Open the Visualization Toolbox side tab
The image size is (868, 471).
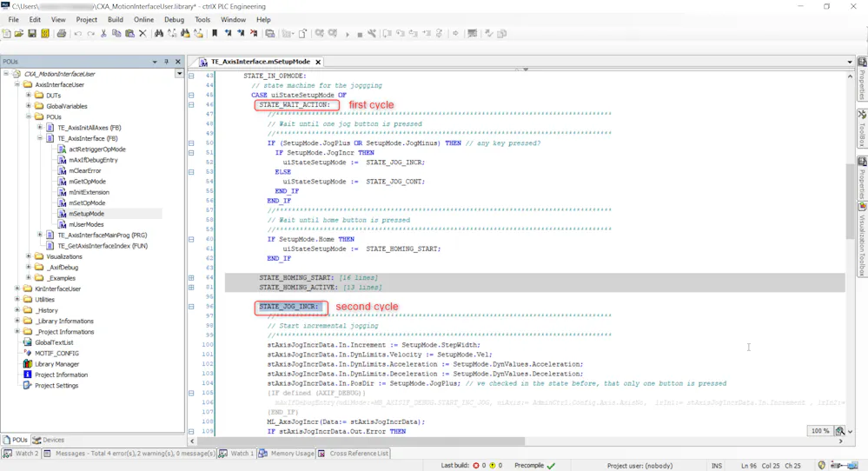[x=862, y=240]
